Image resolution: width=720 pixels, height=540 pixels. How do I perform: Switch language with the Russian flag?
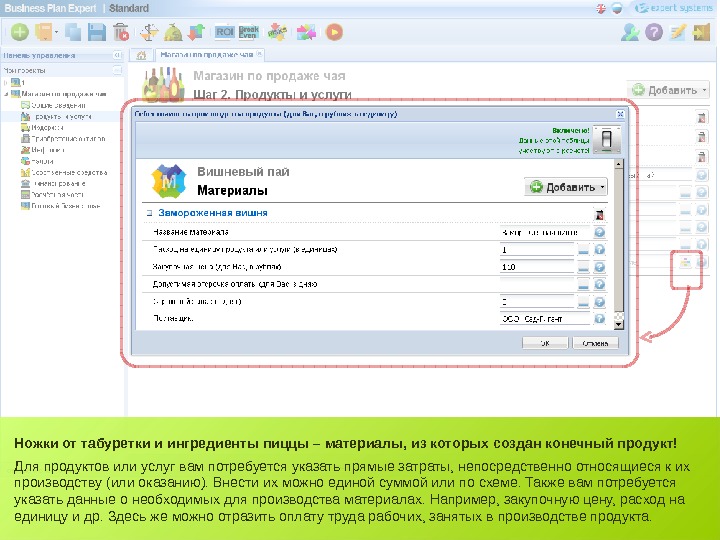click(x=617, y=8)
